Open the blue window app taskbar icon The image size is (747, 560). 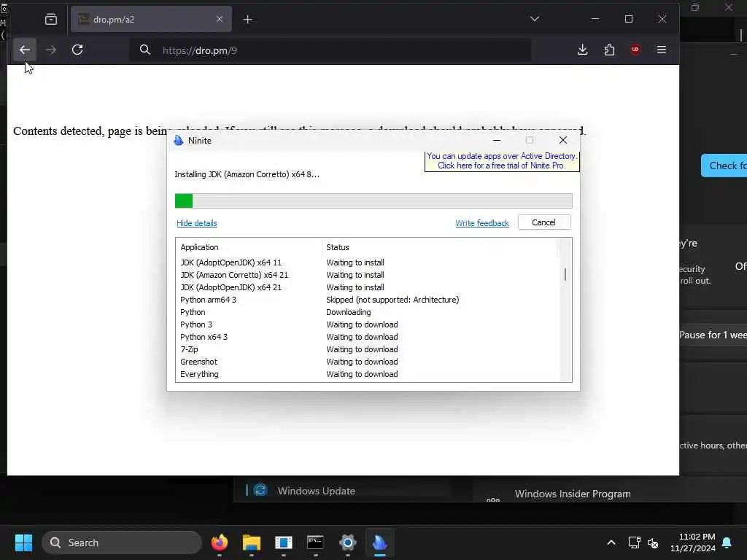[284, 542]
